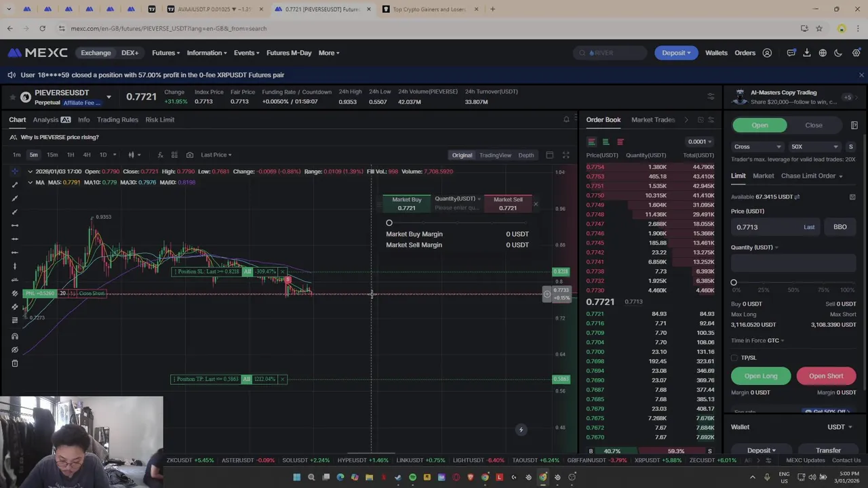Switch to the Close position toggle
Image resolution: width=868 pixels, height=488 pixels.
pos(814,125)
